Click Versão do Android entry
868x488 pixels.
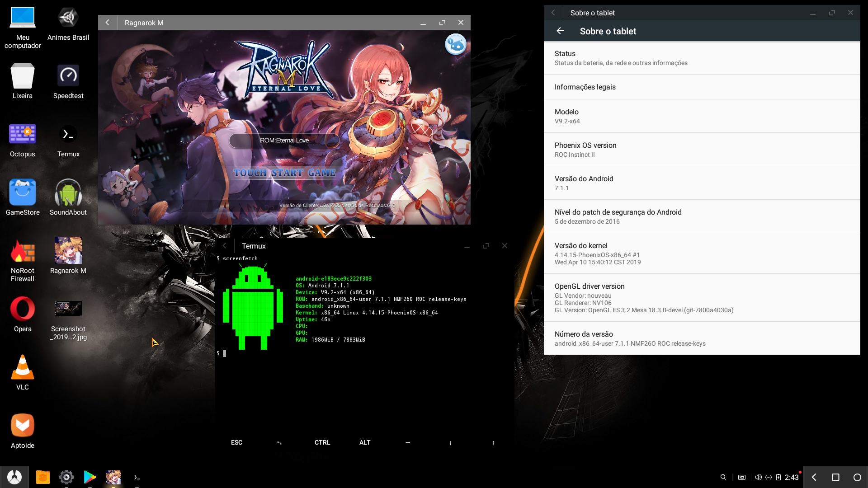click(x=702, y=183)
